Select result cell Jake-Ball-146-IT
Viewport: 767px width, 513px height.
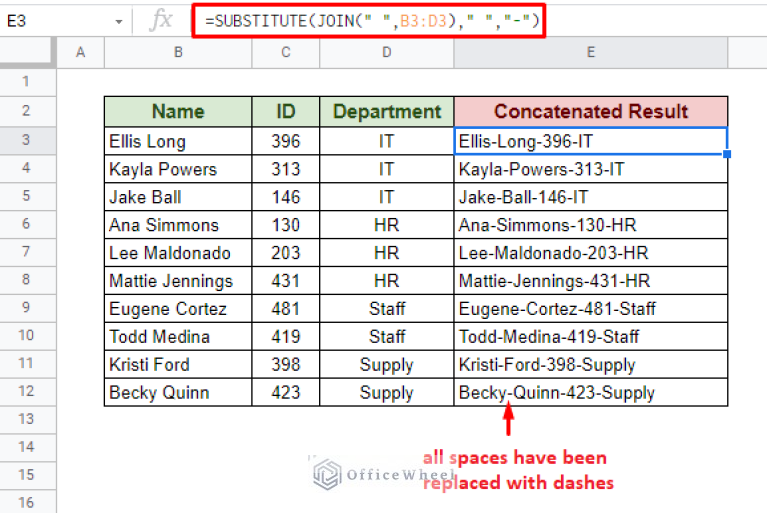pyautogui.click(x=591, y=197)
